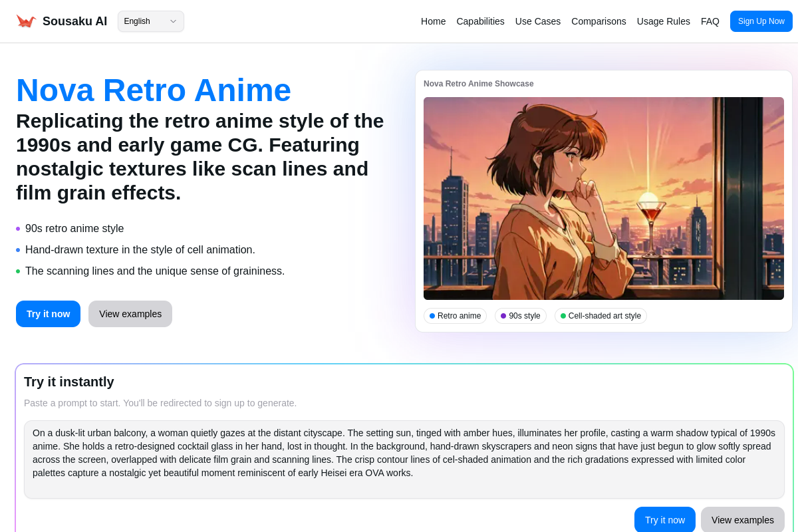Open the FAQ nav link
798x532 pixels.
pos(710,21)
